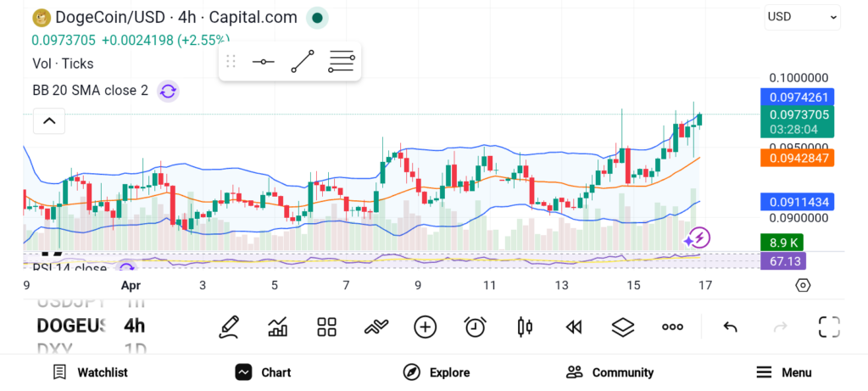Open the USD currency dropdown
The width and height of the screenshot is (868, 391).
(x=802, y=16)
